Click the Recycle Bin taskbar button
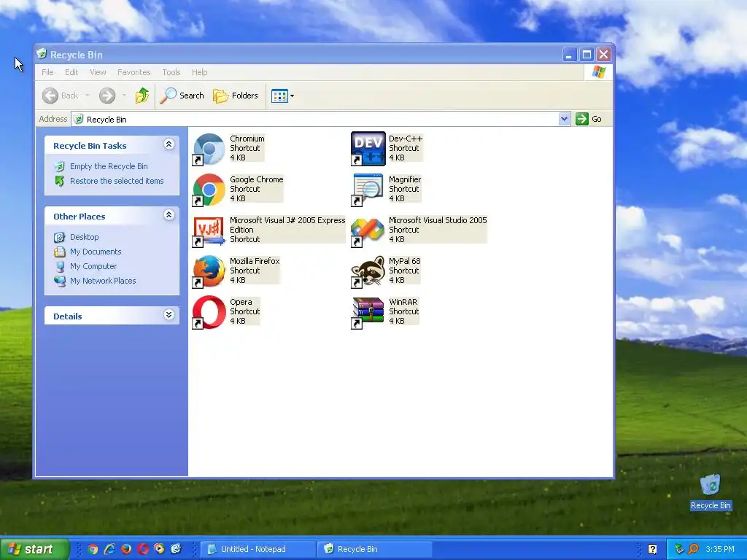Screen dimensions: 747x560 click(x=375, y=549)
